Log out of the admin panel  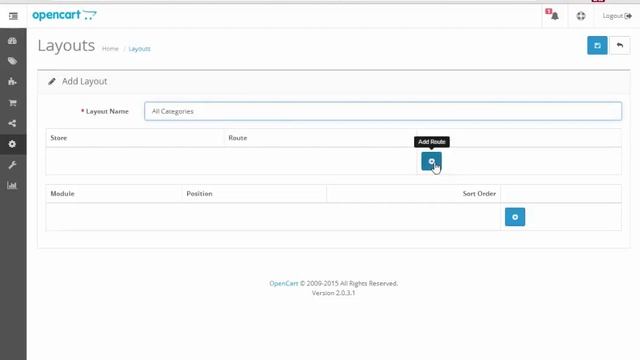tap(617, 16)
